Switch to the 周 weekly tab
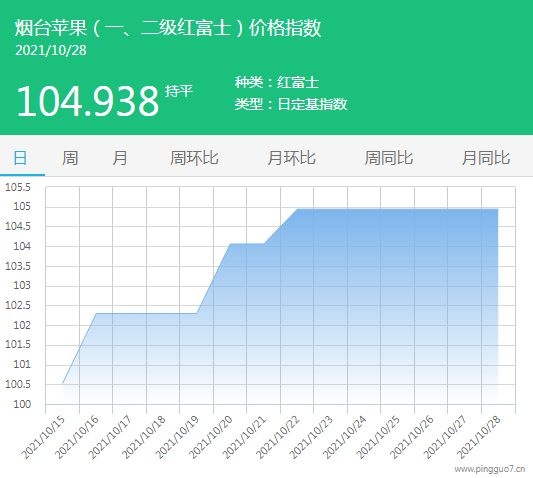 [x=70, y=158]
